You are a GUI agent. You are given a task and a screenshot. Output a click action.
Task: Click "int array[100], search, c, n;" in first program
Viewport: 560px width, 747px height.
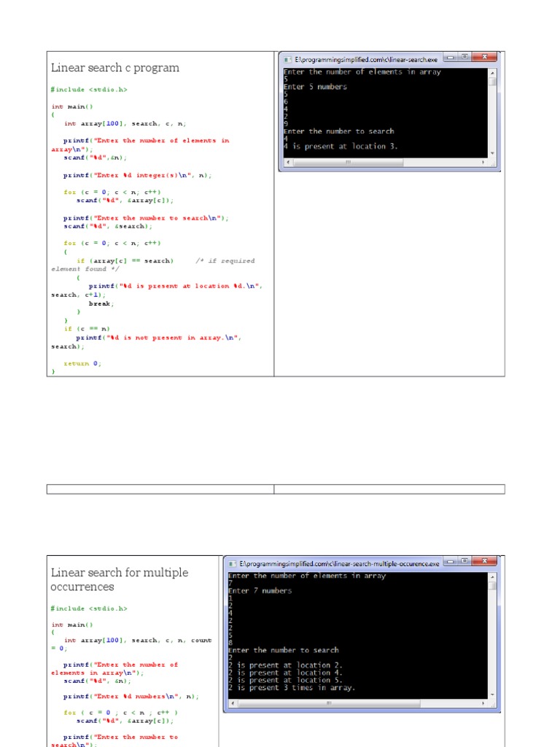[125, 124]
